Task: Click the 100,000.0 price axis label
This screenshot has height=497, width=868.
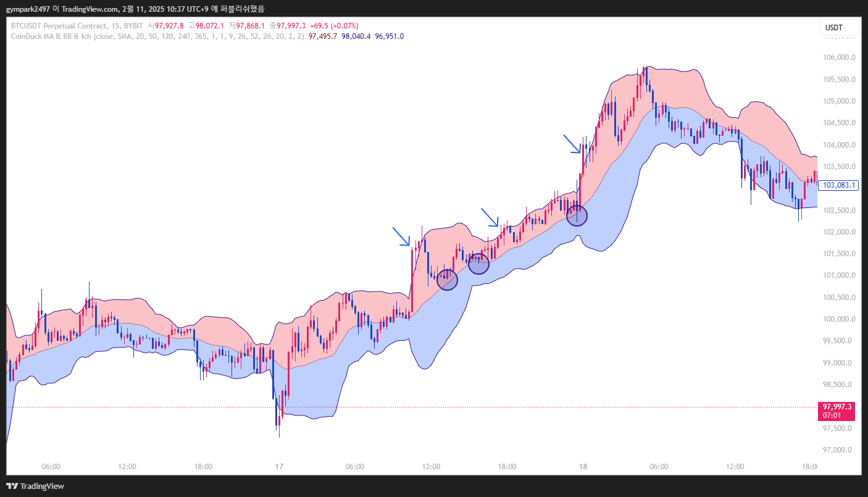Action: pyautogui.click(x=840, y=319)
